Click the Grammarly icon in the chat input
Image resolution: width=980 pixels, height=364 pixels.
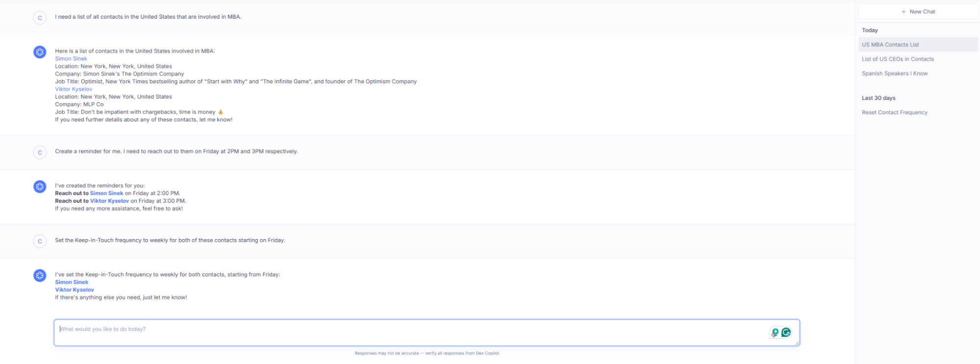click(786, 333)
